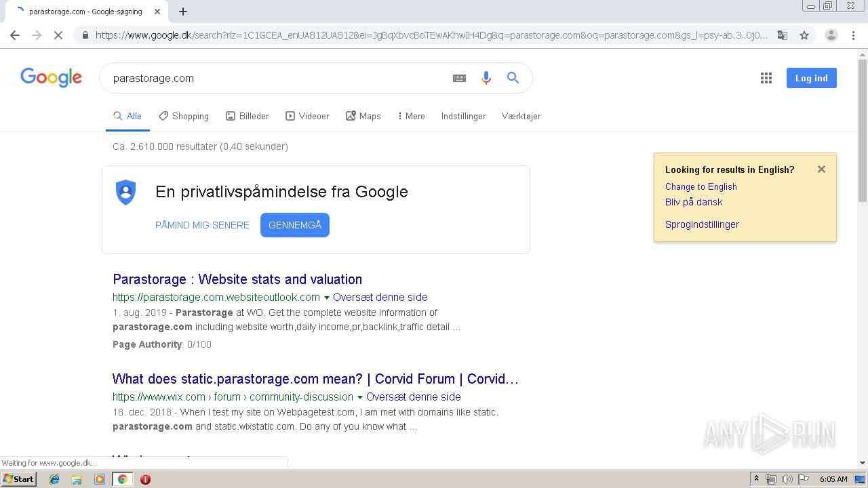Expand wix.com result options arrow

359,397
